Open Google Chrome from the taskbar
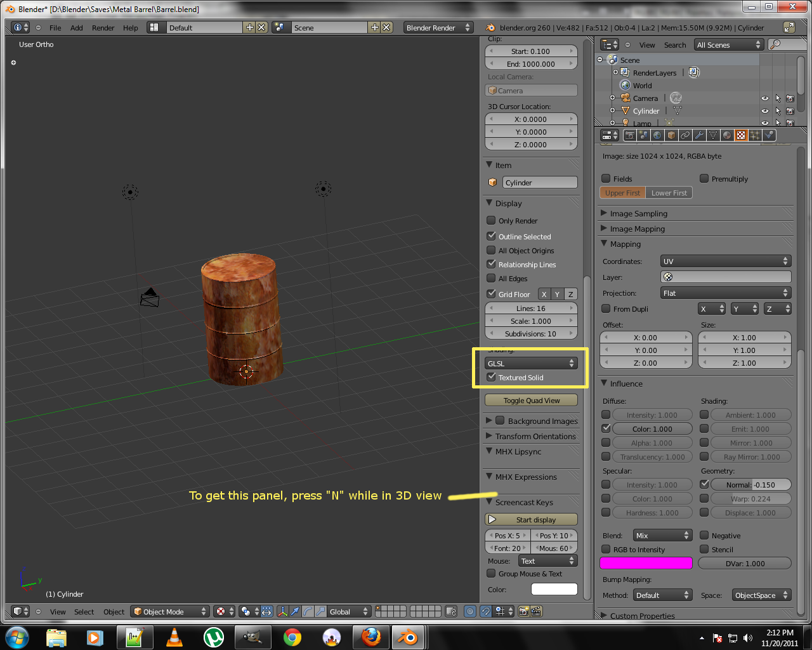Image resolution: width=812 pixels, height=650 pixels. tap(292, 637)
